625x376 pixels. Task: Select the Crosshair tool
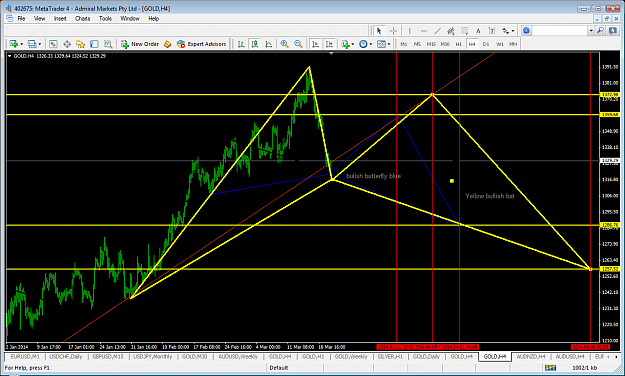[x=393, y=31]
